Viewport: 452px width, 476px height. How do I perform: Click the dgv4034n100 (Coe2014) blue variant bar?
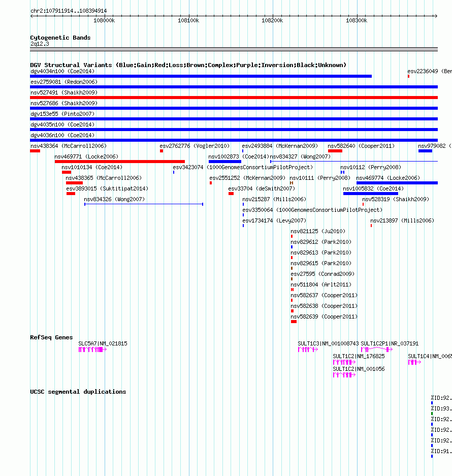pyautogui.click(x=201, y=76)
